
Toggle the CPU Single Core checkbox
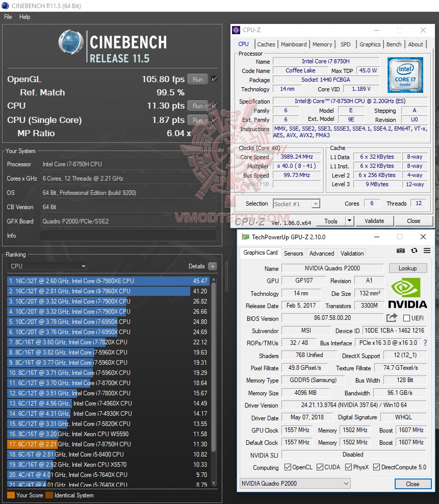click(x=214, y=119)
